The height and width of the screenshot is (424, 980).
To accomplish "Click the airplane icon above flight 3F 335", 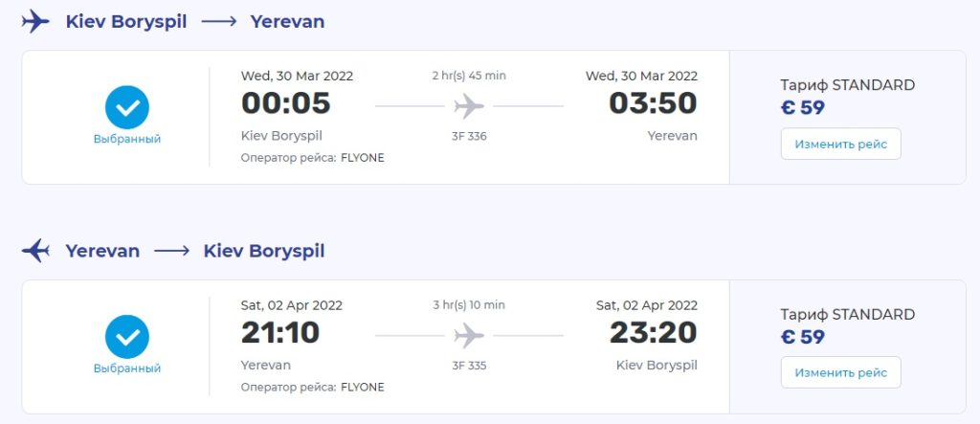I will [469, 335].
